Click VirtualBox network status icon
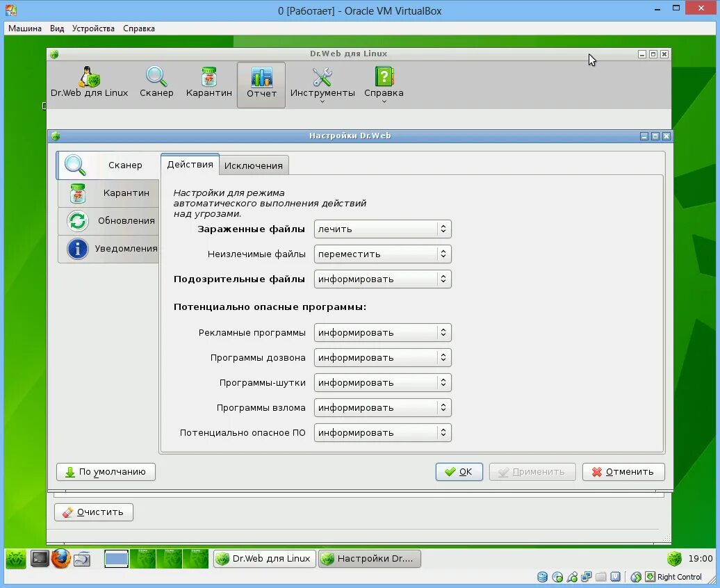 click(x=587, y=577)
